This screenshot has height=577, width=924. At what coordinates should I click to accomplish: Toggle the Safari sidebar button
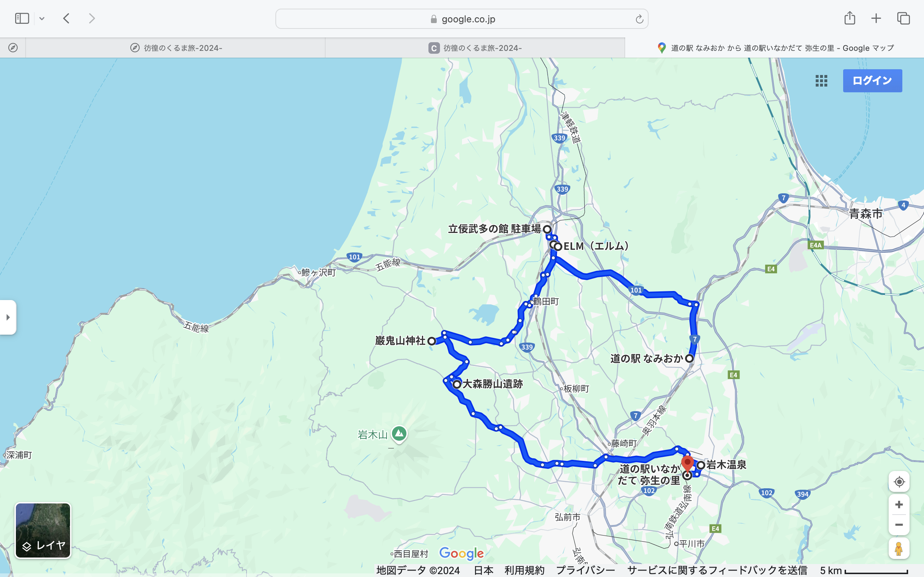pyautogui.click(x=22, y=18)
